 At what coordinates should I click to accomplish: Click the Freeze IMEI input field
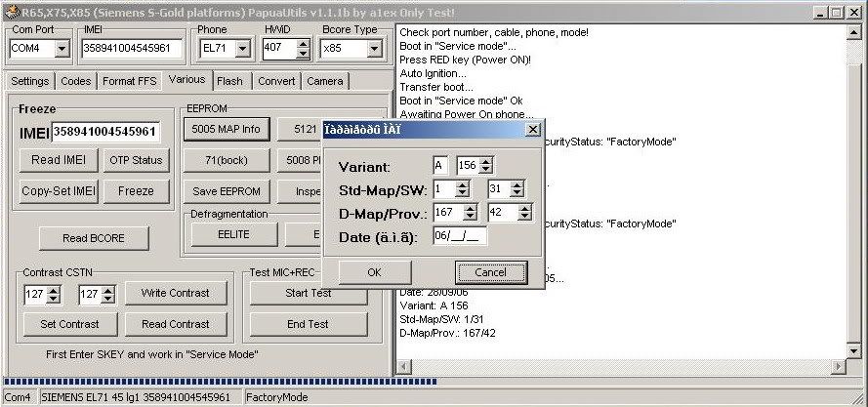(x=105, y=132)
